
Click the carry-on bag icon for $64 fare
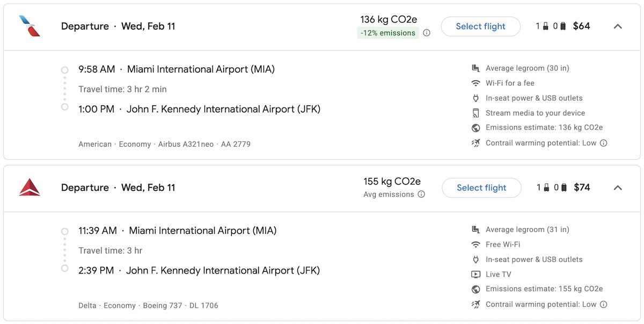point(545,26)
